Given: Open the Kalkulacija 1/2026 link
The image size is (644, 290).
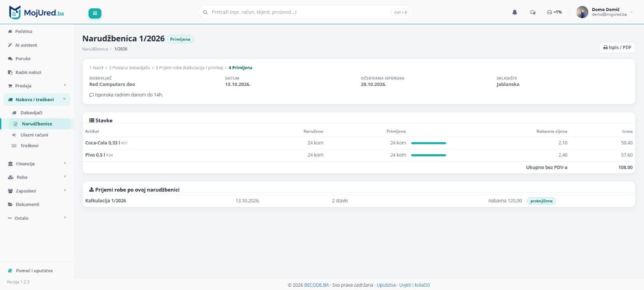Looking at the screenshot, I should click(106, 201).
